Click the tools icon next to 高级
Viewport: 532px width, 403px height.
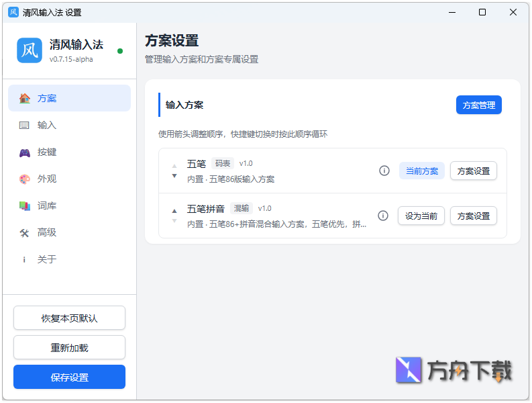(x=24, y=233)
